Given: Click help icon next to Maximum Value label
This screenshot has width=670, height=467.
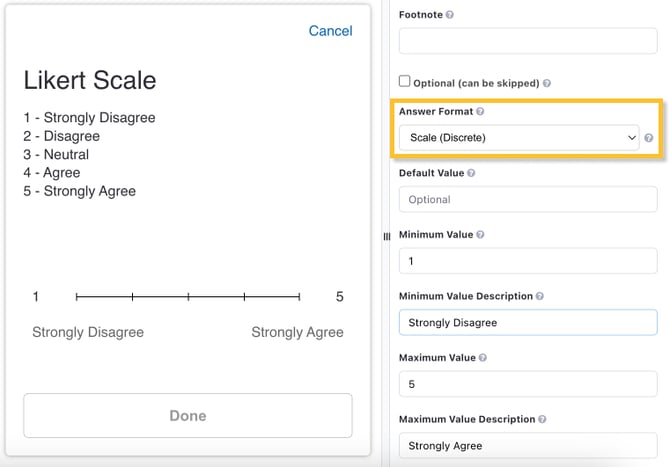Looking at the screenshot, I should [481, 358].
